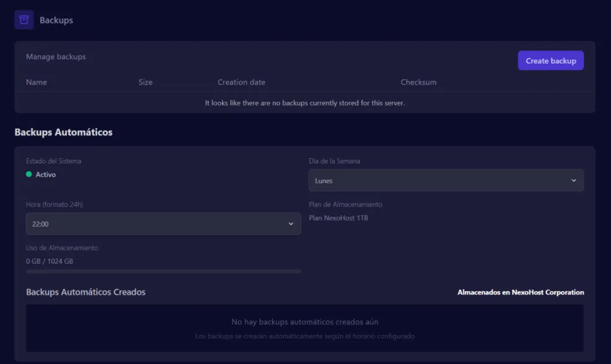Click the Backups archive box icon
This screenshot has width=611, height=364.
point(24,20)
